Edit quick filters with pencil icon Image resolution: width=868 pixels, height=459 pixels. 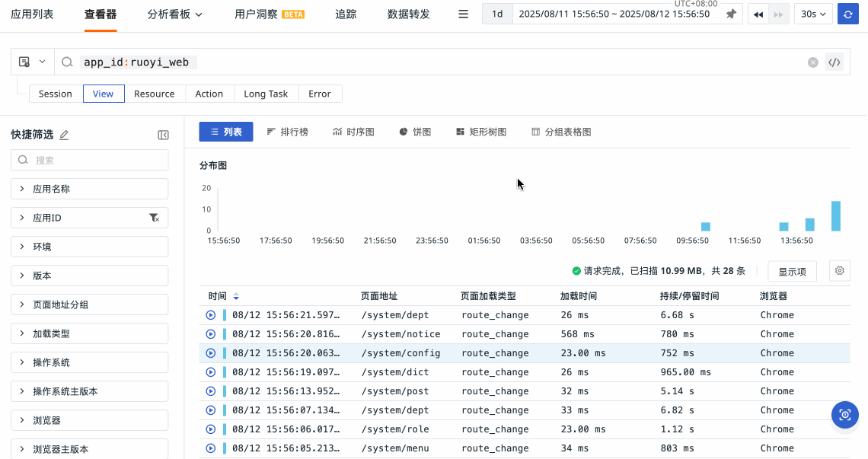coord(64,135)
